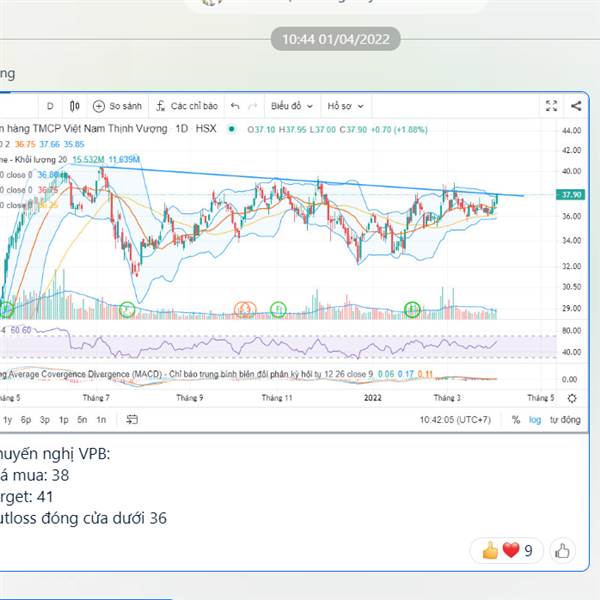Select the 1p time range
Screen dimensions: 600x600
pos(64,420)
